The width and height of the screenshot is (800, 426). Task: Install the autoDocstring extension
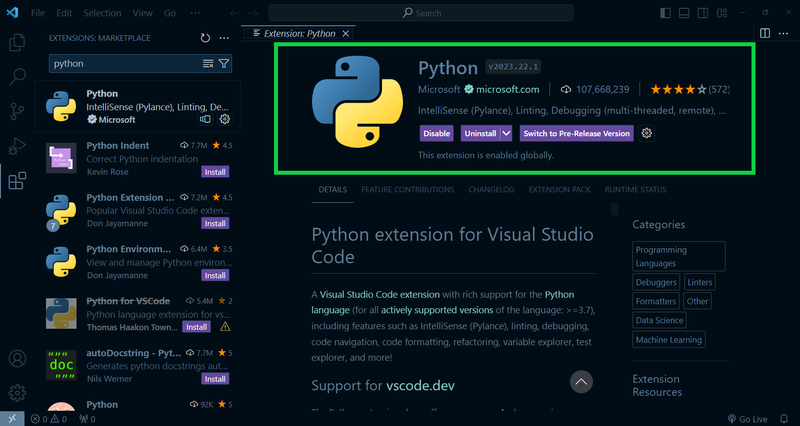click(215, 379)
